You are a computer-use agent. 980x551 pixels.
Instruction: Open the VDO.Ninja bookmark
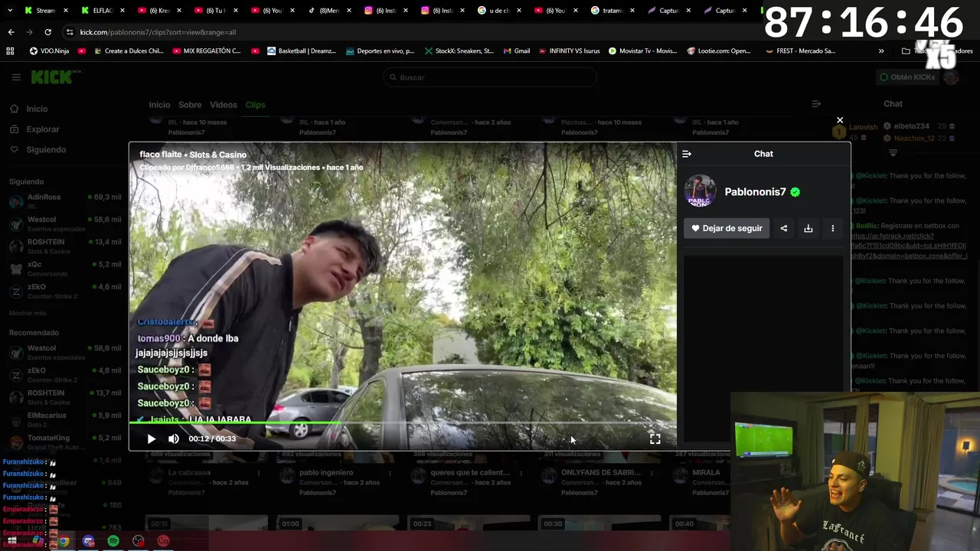(x=49, y=51)
